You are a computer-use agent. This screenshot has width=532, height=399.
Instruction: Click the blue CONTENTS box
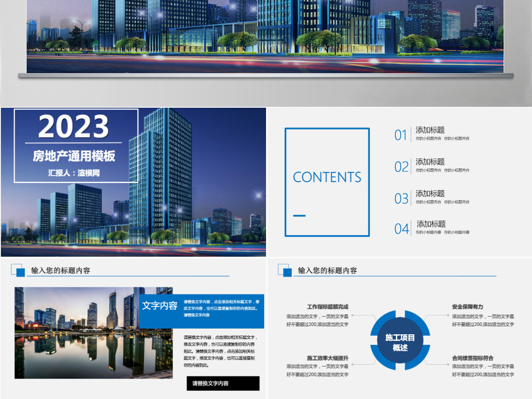click(327, 182)
